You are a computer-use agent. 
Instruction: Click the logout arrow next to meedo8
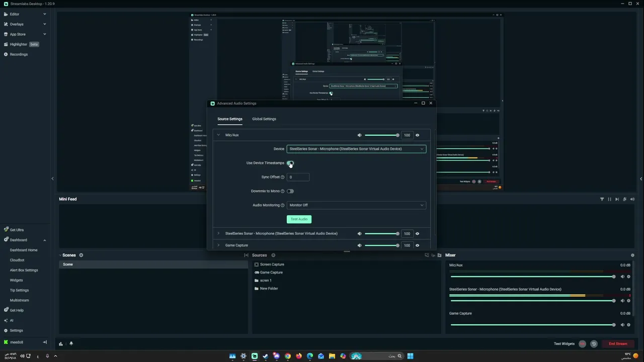(45, 342)
